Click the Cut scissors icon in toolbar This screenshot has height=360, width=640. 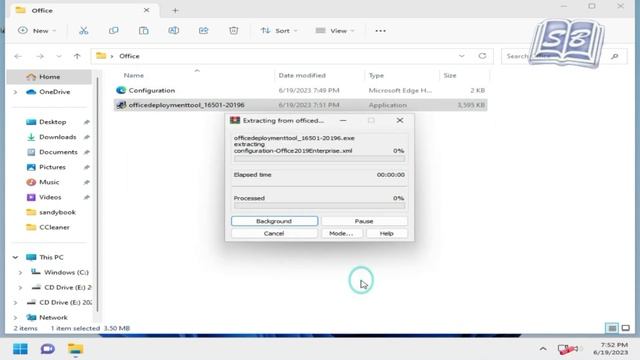point(84,31)
